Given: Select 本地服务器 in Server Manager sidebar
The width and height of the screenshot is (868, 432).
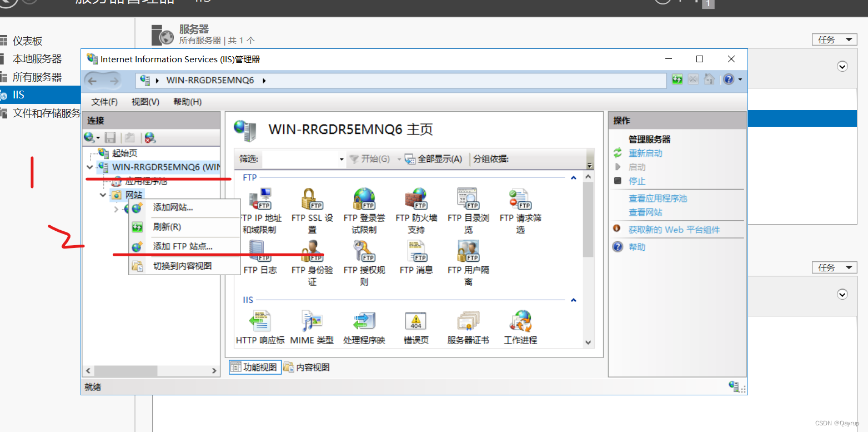Looking at the screenshot, I should coord(37,58).
